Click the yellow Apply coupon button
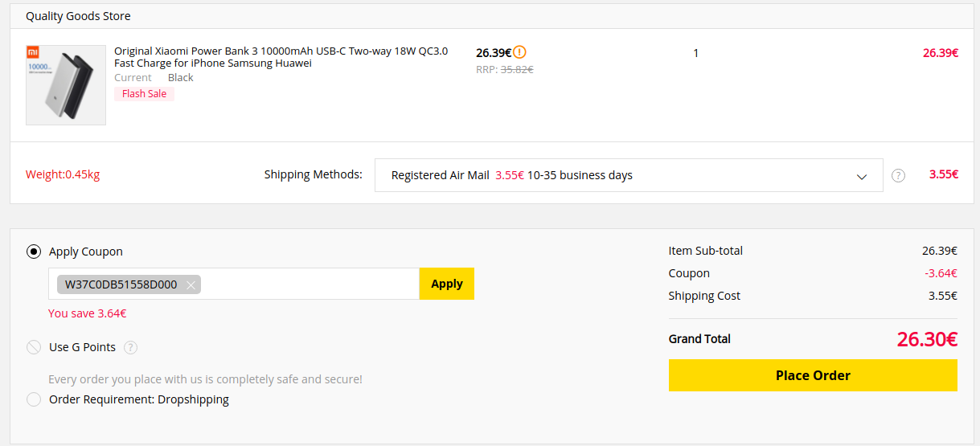This screenshot has height=446, width=980. click(447, 284)
